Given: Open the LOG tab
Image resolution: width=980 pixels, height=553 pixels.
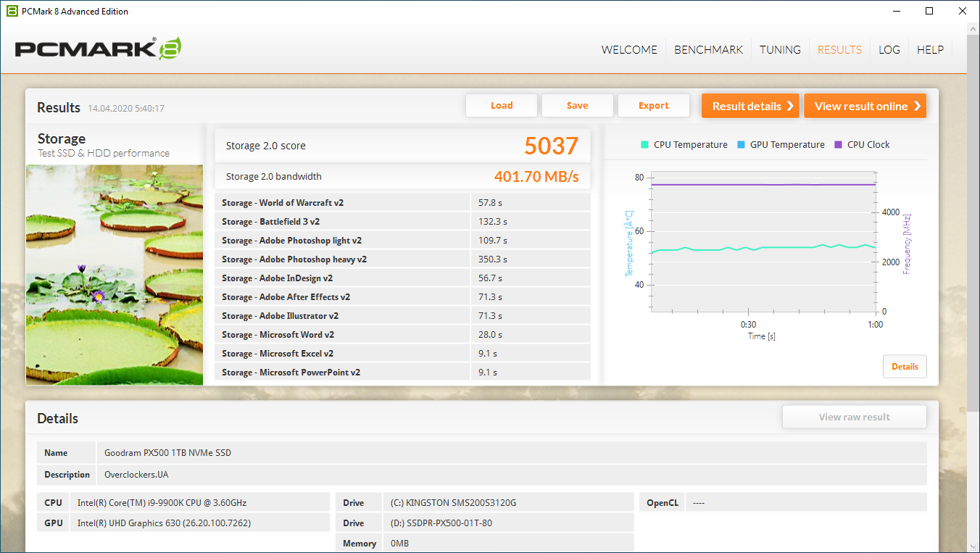Looking at the screenshot, I should (889, 50).
